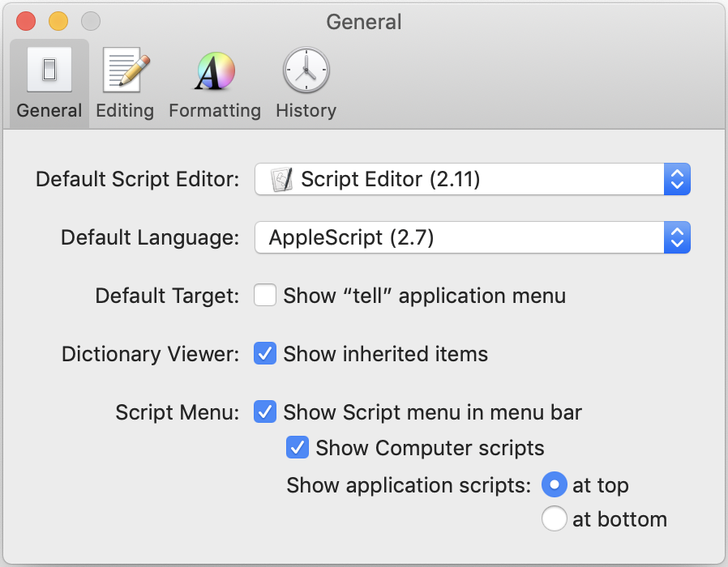Expand the Default Script Editor dropdown arrows
The image size is (728, 567).
[677, 179]
